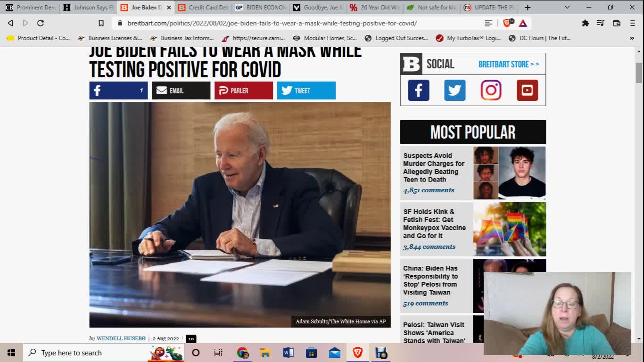The width and height of the screenshot is (644, 362).
Task: Click the address bar URL field
Action: click(272, 23)
